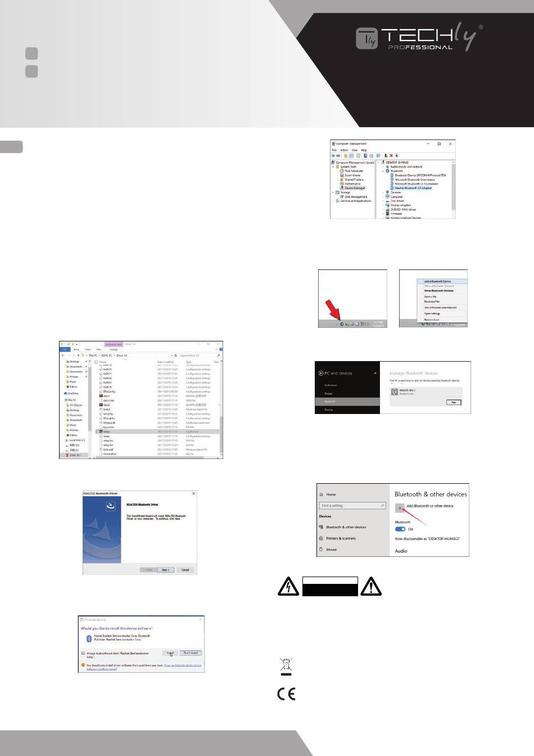
Task: Click the blue help icon in Computer Management toolbar
Action: pos(365,156)
